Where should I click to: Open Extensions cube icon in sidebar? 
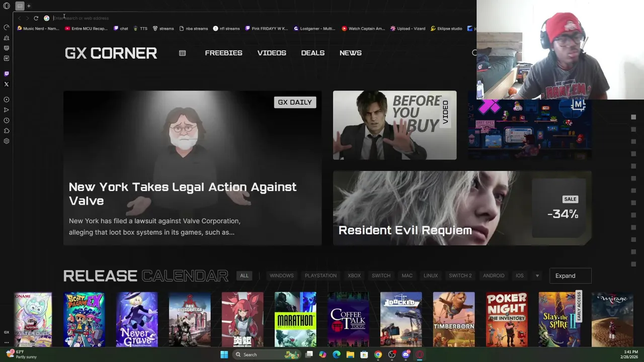(x=7, y=131)
